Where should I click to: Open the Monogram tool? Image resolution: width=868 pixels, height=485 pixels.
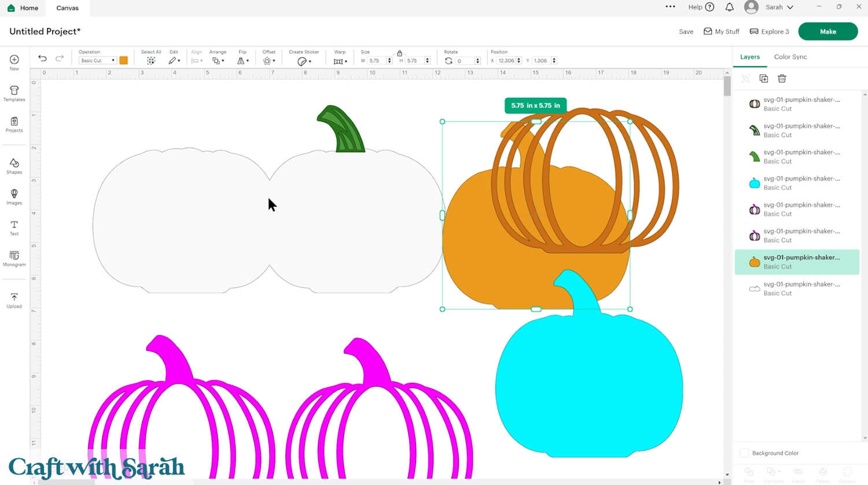click(14, 259)
